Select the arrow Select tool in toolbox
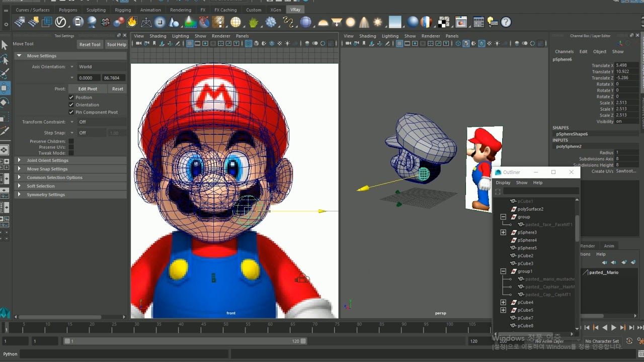The image size is (644, 362). [5, 46]
